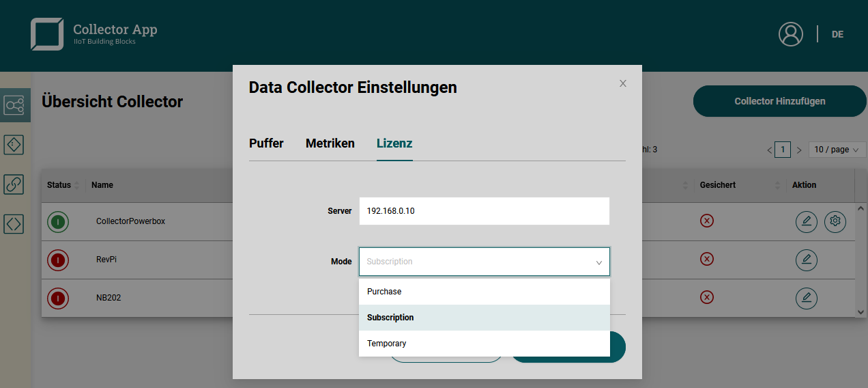The image size is (868, 388).
Task: Close the Data Collector Einstellungen dialog
Action: coord(622,83)
